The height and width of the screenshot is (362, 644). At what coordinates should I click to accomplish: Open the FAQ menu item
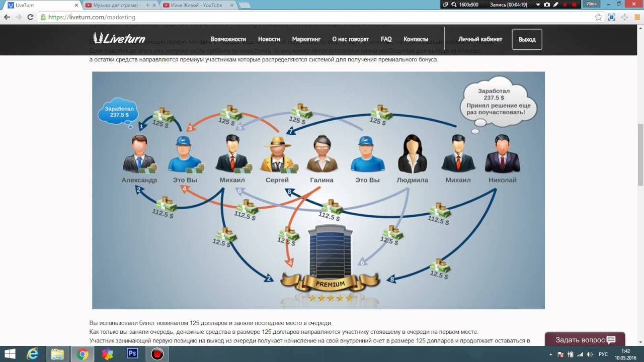click(386, 39)
